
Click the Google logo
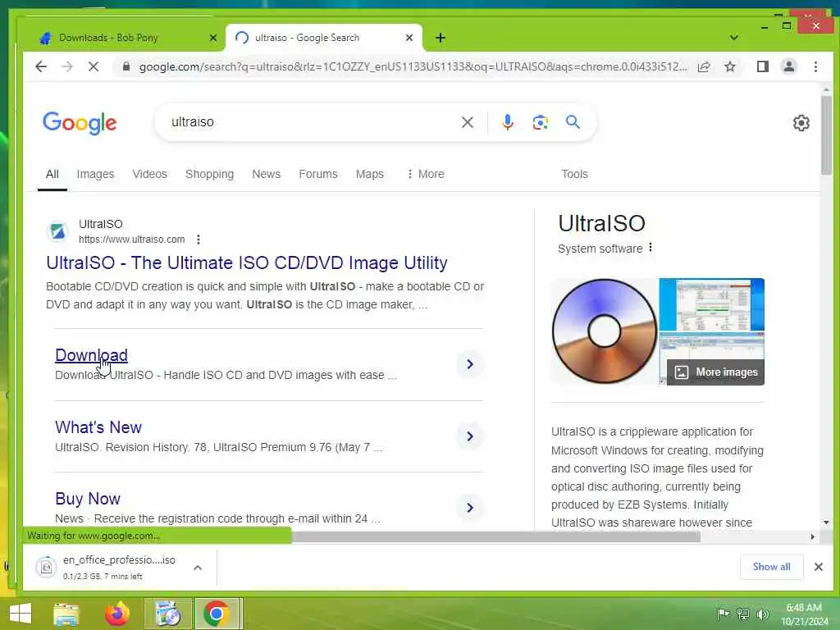coord(80,123)
